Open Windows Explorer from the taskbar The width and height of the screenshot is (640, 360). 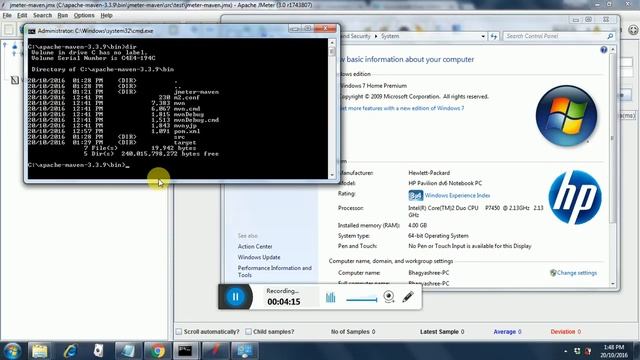click(40, 351)
